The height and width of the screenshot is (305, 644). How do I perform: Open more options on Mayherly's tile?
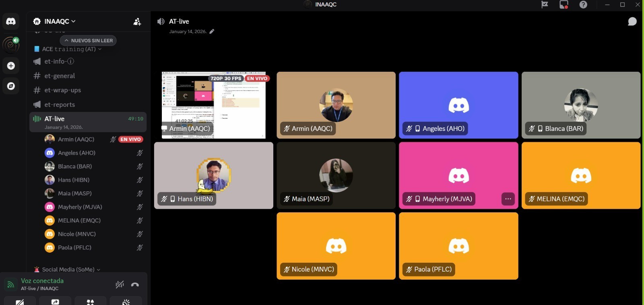[x=508, y=199]
